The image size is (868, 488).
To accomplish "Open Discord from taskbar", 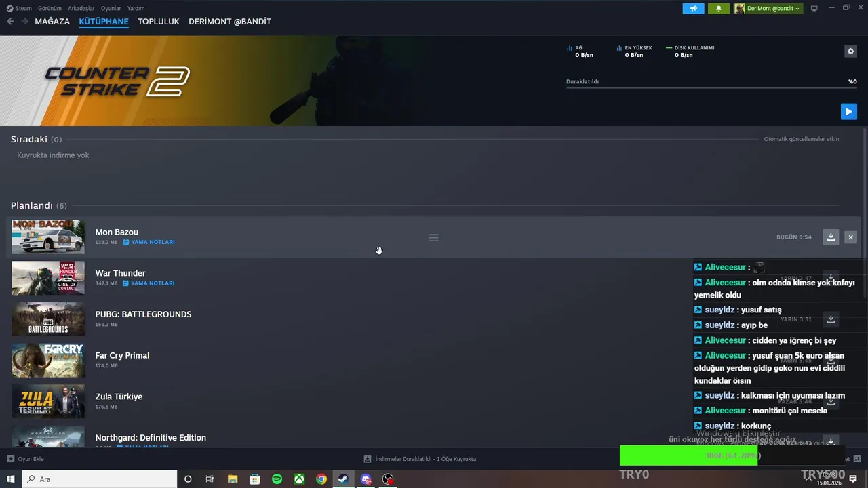I will pyautogui.click(x=366, y=479).
